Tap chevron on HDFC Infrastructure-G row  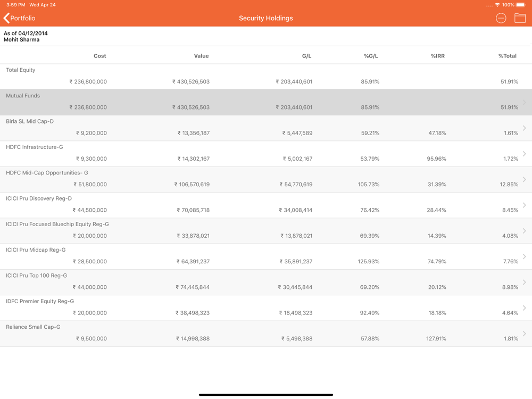click(x=524, y=154)
